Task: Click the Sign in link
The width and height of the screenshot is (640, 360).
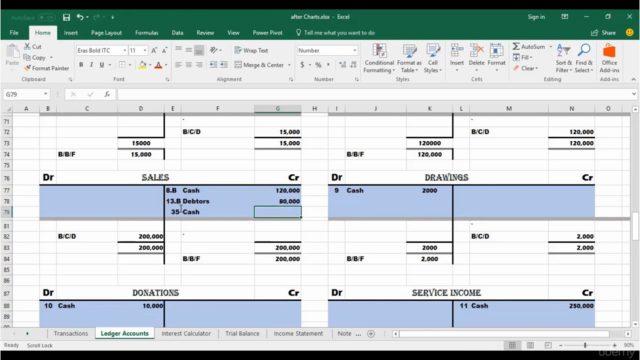Action: 536,17
